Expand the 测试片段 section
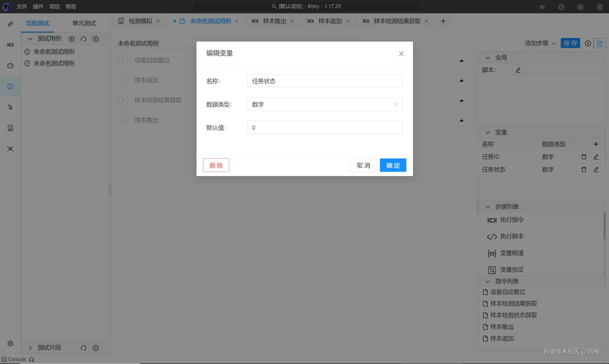Viewport: 609px width, 364px height. point(30,348)
